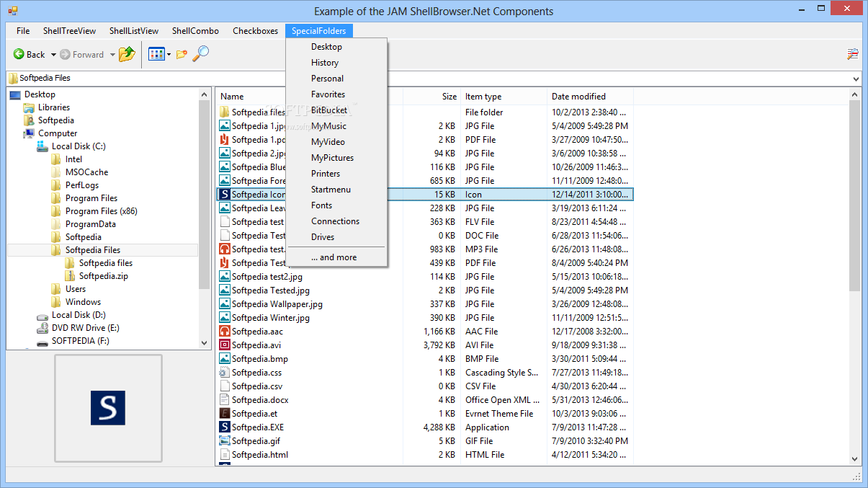Click the Softpedia.avi video file icon
The height and width of the screenshot is (488, 868).
225,345
